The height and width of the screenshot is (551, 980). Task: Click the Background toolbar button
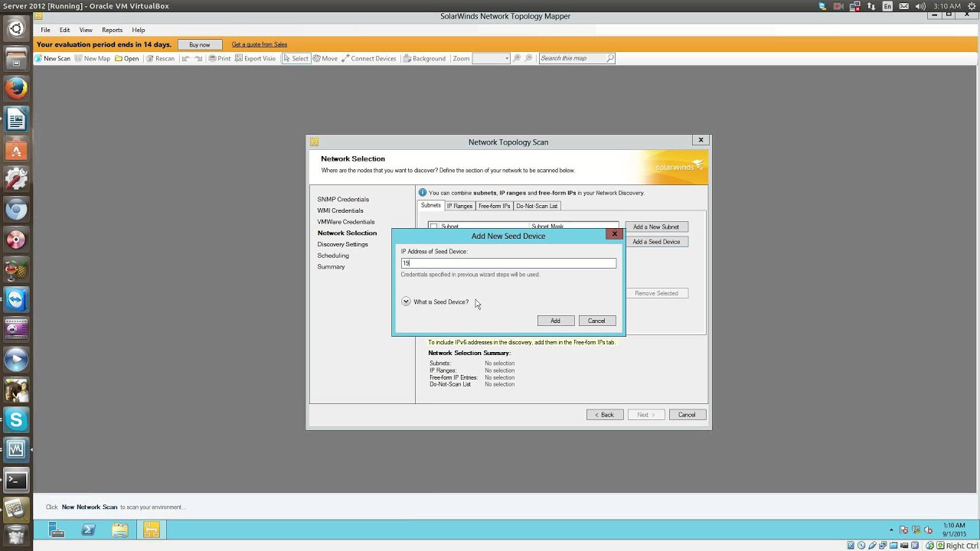tap(424, 58)
